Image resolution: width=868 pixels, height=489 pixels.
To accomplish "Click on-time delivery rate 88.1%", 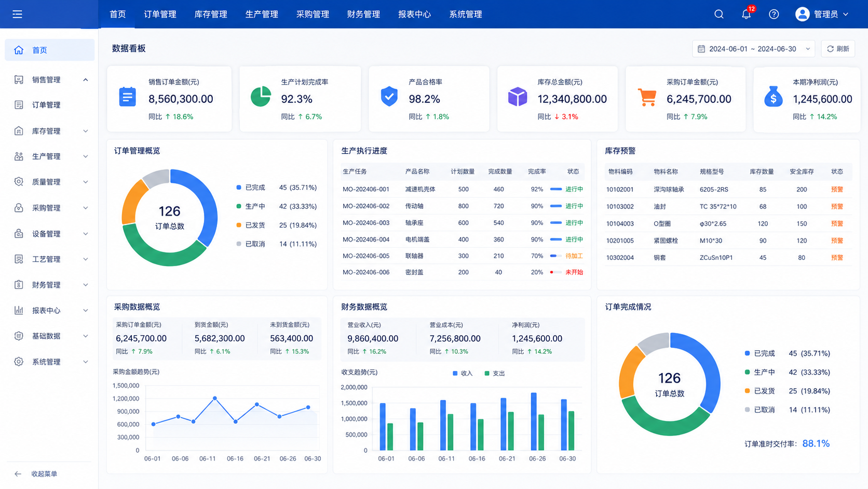I will point(816,443).
